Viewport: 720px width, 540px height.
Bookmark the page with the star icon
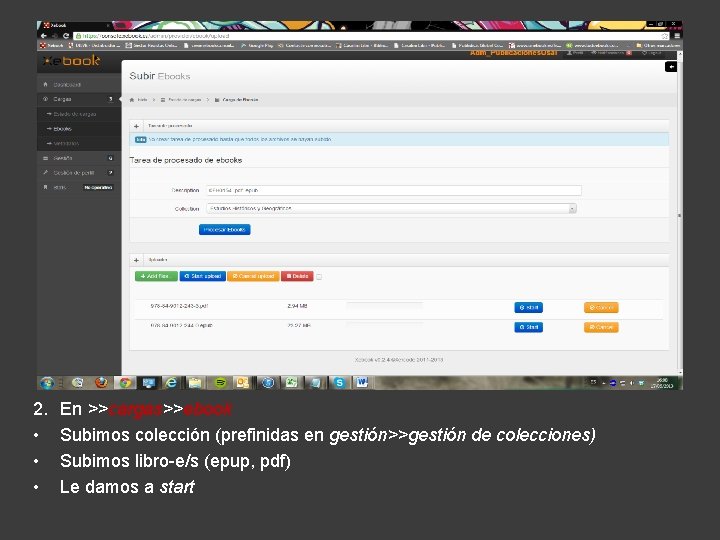pos(665,36)
